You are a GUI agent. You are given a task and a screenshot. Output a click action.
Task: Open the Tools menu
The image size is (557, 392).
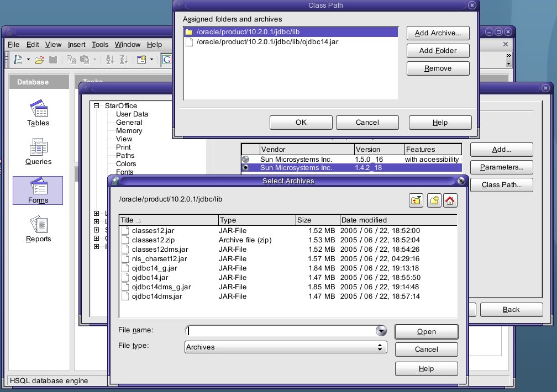(100, 45)
